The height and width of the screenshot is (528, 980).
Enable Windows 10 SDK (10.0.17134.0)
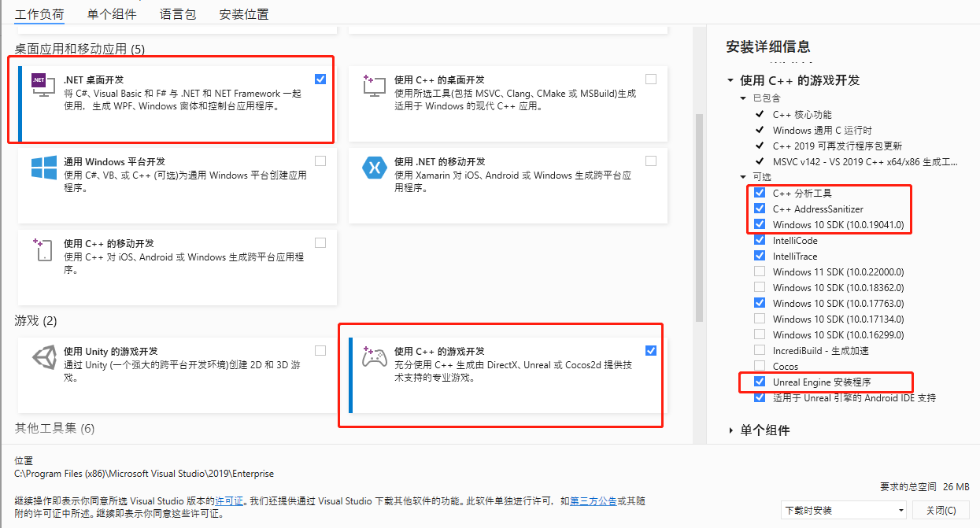click(x=760, y=319)
